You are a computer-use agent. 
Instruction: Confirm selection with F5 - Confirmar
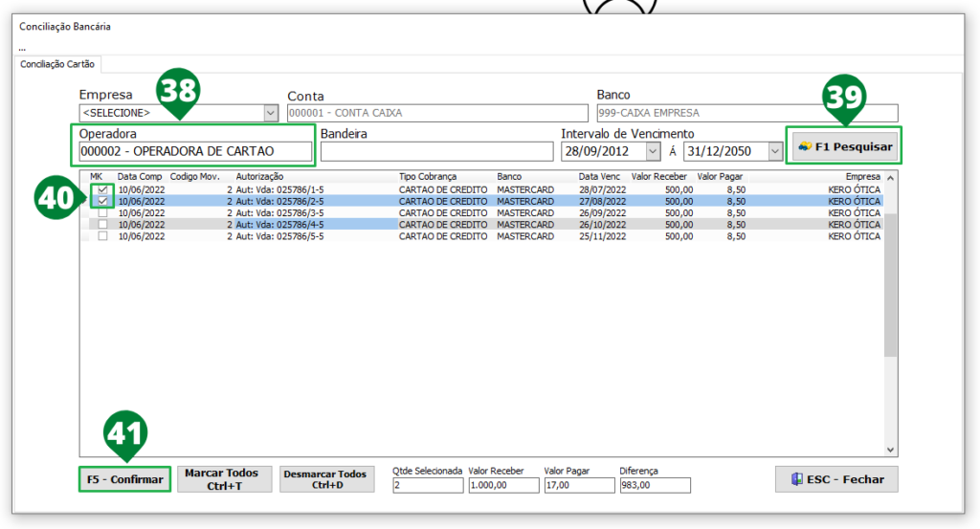[125, 479]
